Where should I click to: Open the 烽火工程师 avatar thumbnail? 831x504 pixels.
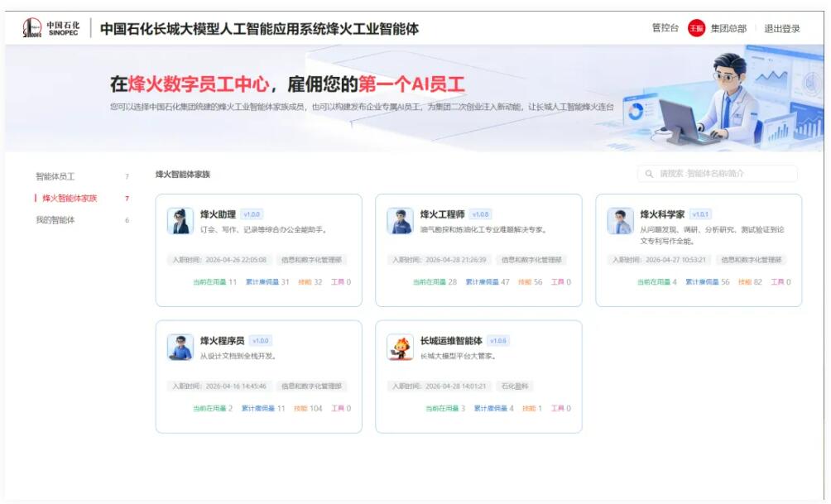point(400,221)
